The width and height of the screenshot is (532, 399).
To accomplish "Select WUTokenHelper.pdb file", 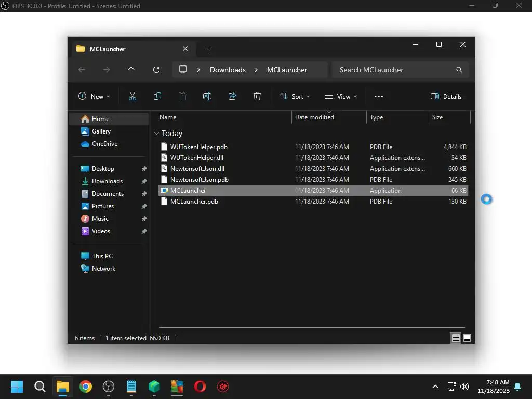I will pyautogui.click(x=313, y=147).
